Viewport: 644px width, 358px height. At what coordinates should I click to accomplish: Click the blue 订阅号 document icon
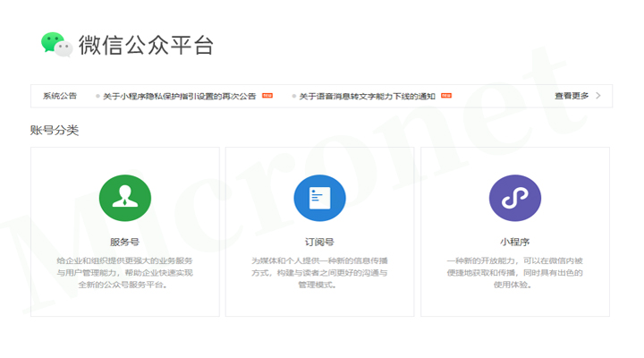[x=320, y=198]
